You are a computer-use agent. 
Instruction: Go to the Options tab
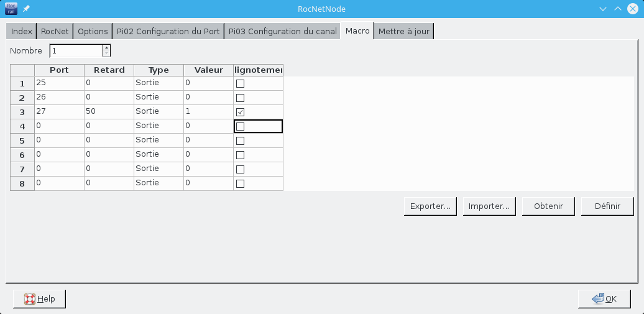93,31
